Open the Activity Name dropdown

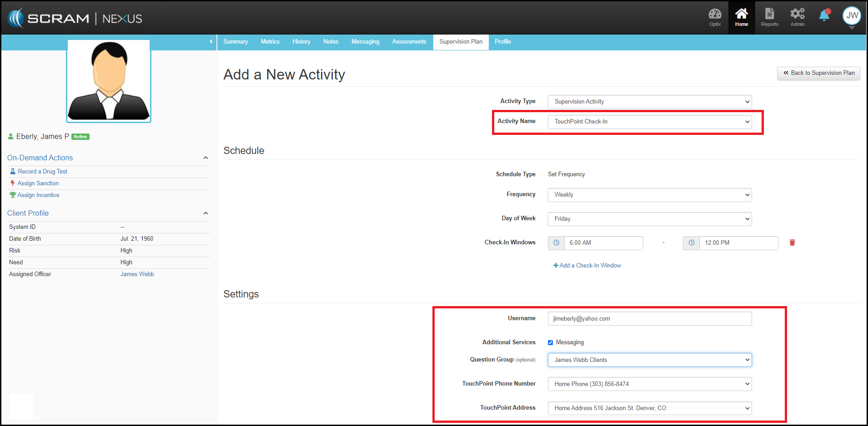pos(649,122)
